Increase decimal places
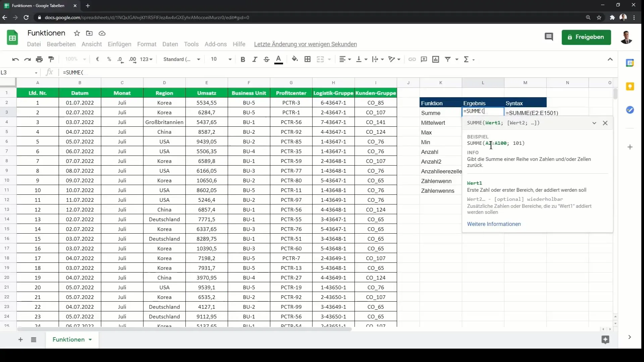 coord(132,59)
